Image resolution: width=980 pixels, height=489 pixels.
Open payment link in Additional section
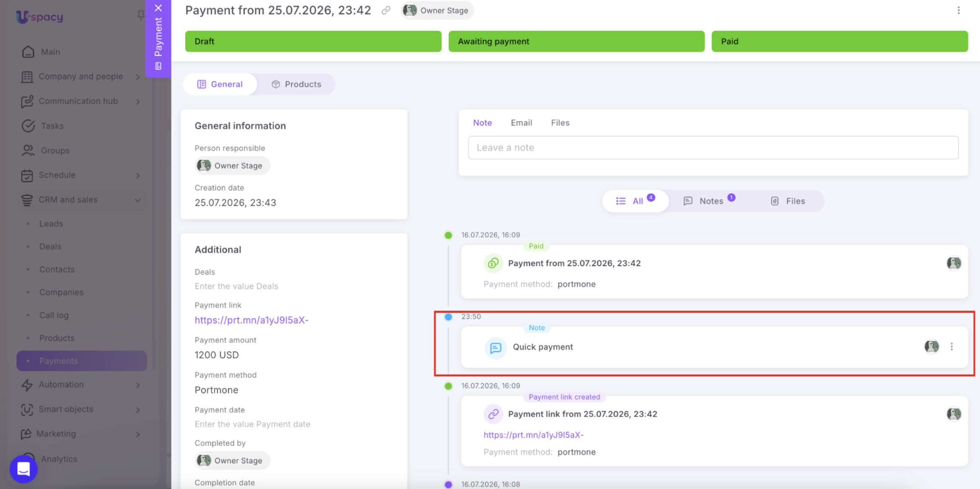click(x=251, y=320)
